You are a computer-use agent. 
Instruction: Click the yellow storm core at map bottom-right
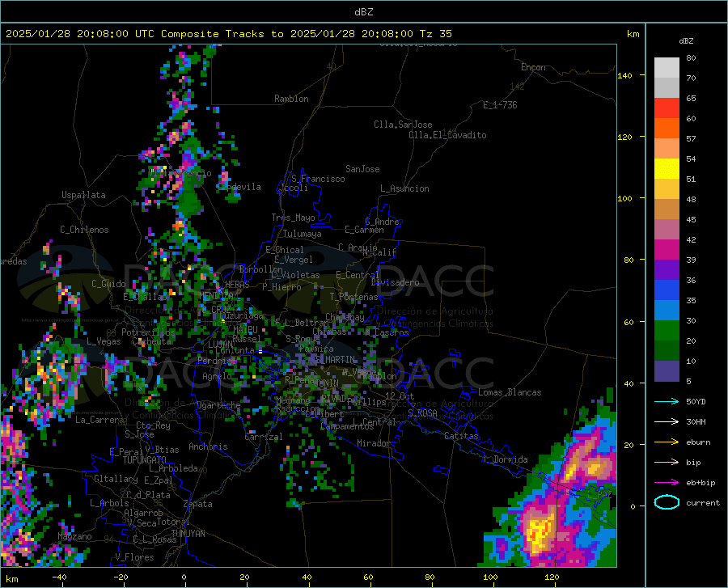coord(540,533)
